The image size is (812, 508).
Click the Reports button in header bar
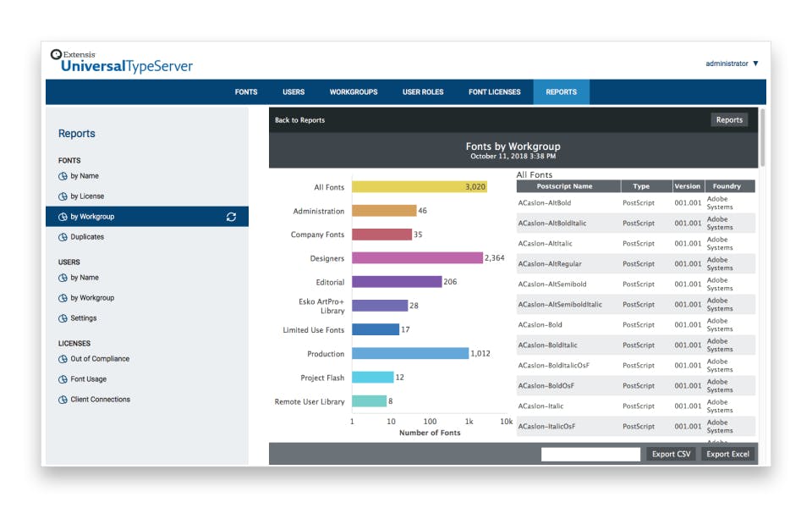pyautogui.click(x=729, y=119)
